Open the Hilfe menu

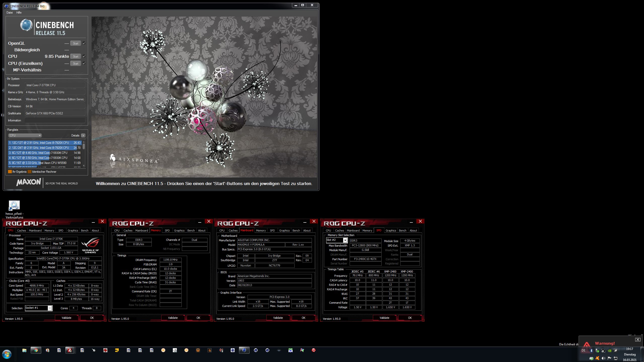(19, 13)
